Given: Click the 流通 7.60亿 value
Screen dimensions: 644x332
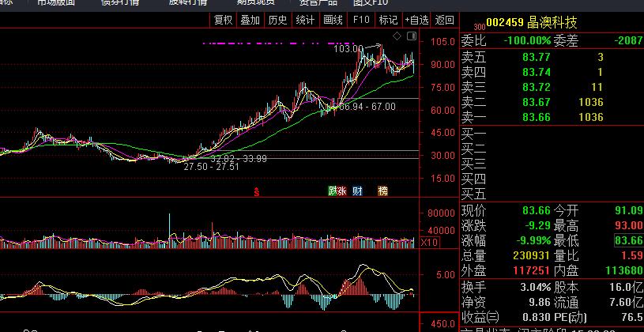Looking at the screenshot, I should coord(627,302).
